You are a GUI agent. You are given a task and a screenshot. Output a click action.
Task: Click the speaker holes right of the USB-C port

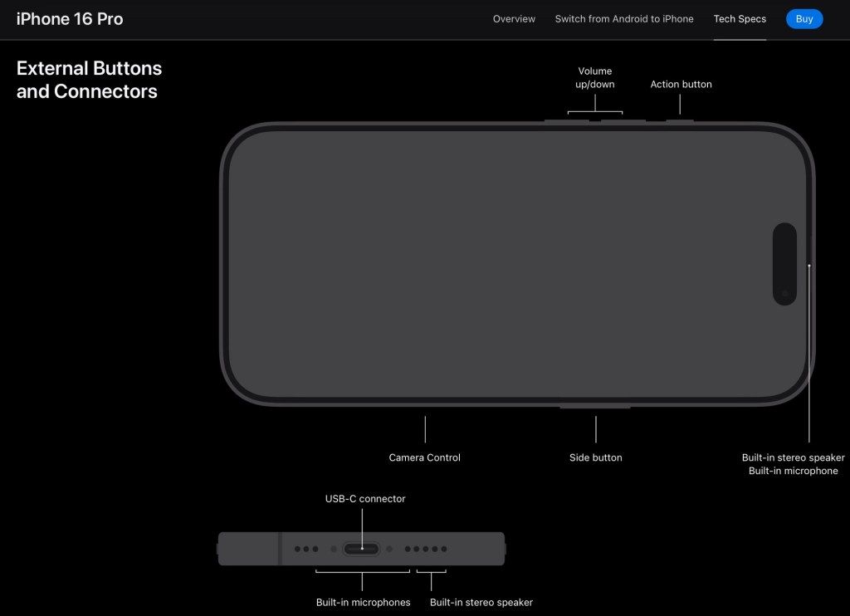pyautogui.click(x=426, y=549)
